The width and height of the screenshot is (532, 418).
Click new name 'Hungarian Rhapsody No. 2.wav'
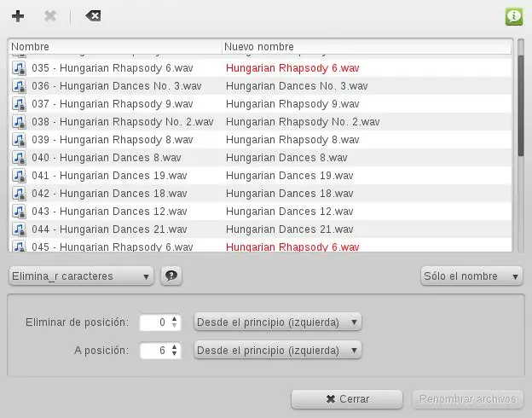[303, 122]
